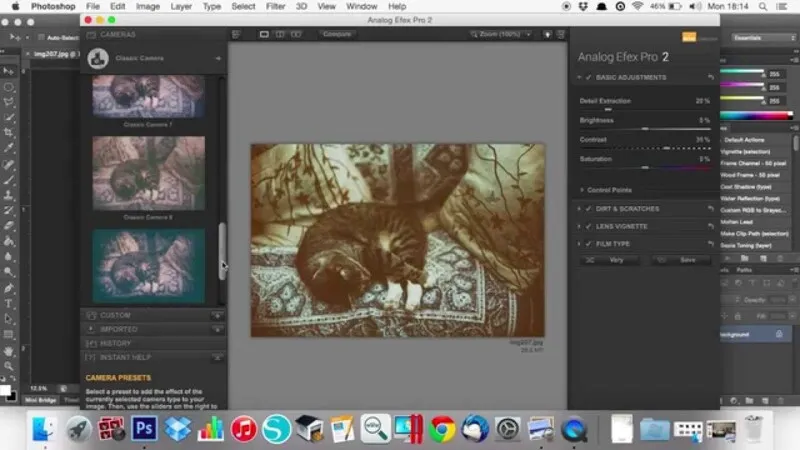800x450 pixels.
Task: Reset the Dirt & Scratches section
Action: pyautogui.click(x=711, y=209)
